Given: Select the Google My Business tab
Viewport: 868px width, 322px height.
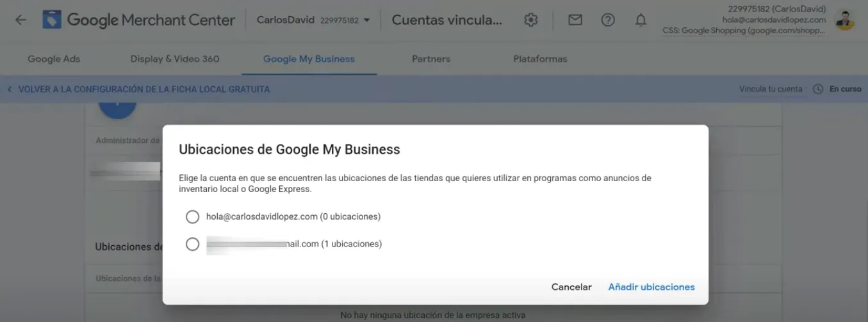Looking at the screenshot, I should click(x=309, y=59).
